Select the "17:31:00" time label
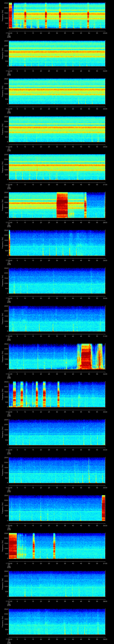Image resolution: width=114 pixels, height=644 pixels. [9, 374]
